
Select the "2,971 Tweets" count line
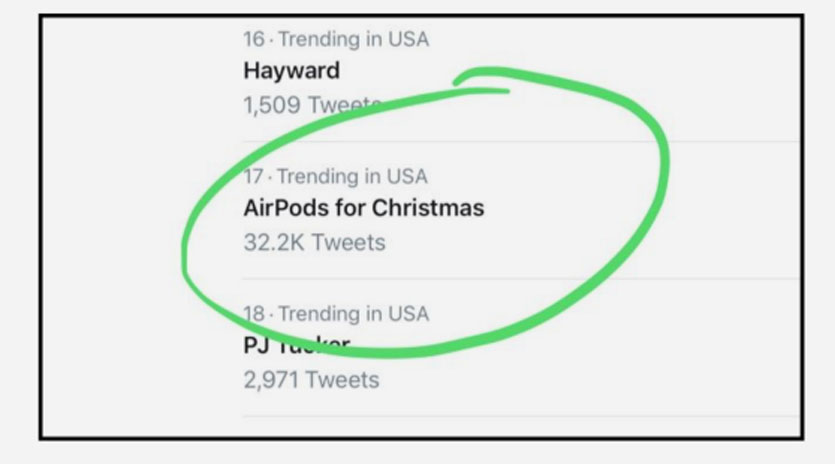tap(311, 380)
